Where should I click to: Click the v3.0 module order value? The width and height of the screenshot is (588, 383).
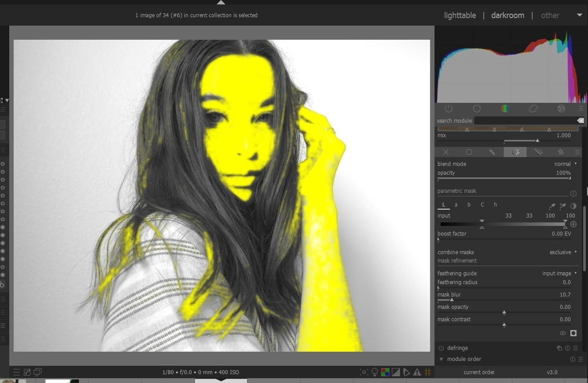[x=552, y=372]
